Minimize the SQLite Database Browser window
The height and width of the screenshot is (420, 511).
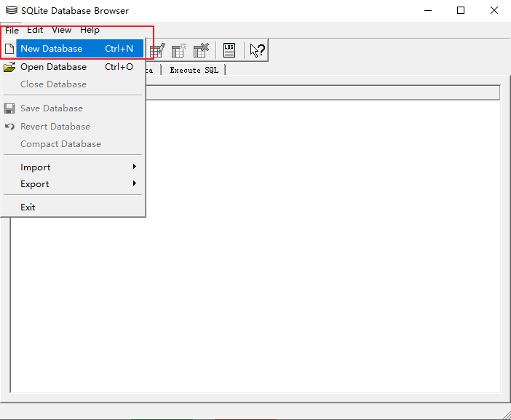428,10
